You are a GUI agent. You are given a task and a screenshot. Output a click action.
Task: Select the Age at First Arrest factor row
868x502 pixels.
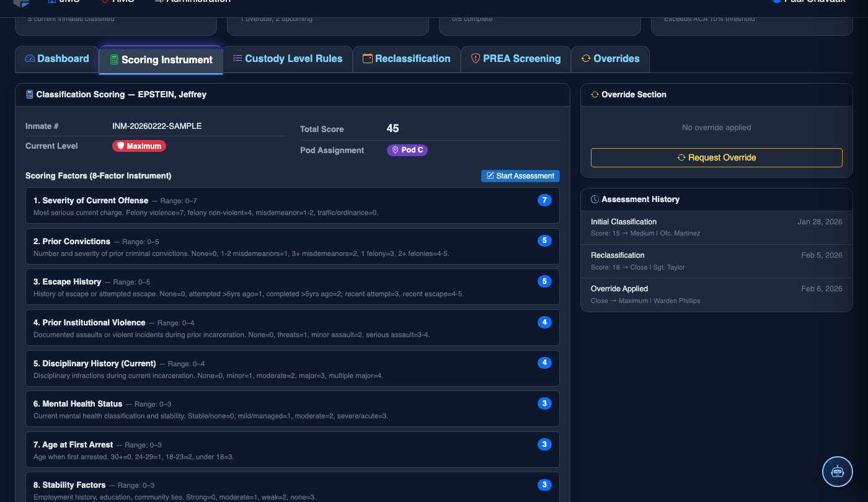[293, 450]
